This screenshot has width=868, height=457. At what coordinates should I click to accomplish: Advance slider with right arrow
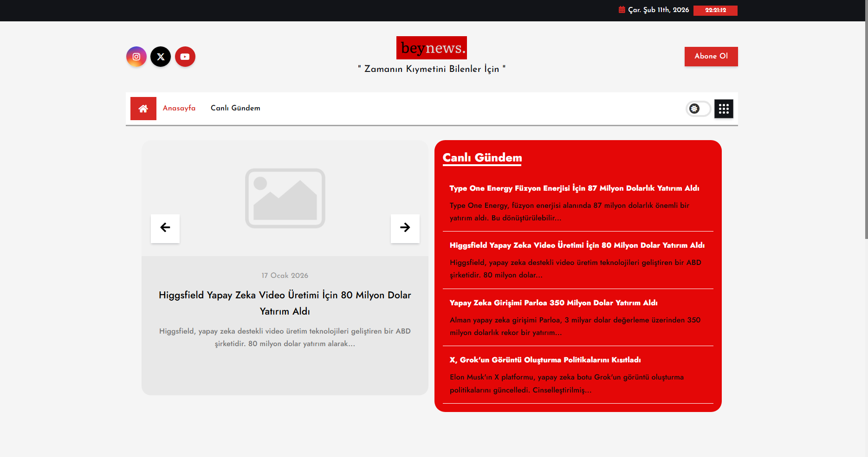(x=405, y=228)
